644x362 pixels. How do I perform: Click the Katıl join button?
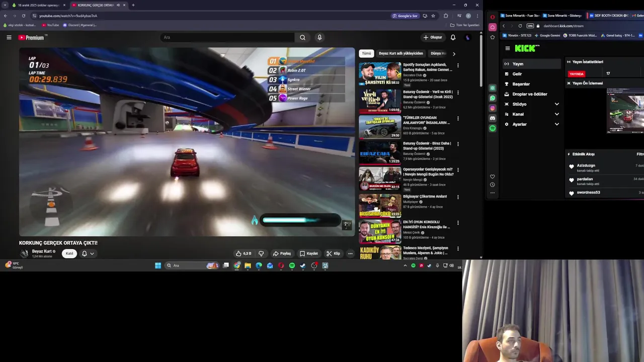pos(69,253)
